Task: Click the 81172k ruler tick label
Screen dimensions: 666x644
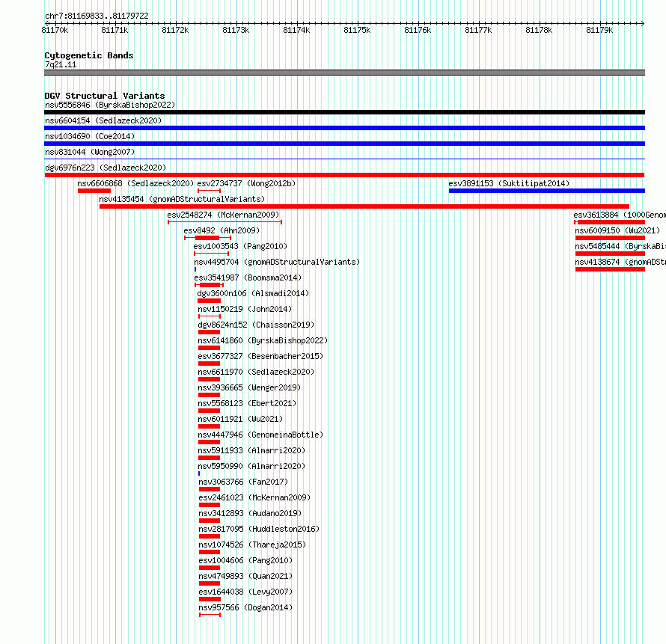Action: click(x=175, y=30)
